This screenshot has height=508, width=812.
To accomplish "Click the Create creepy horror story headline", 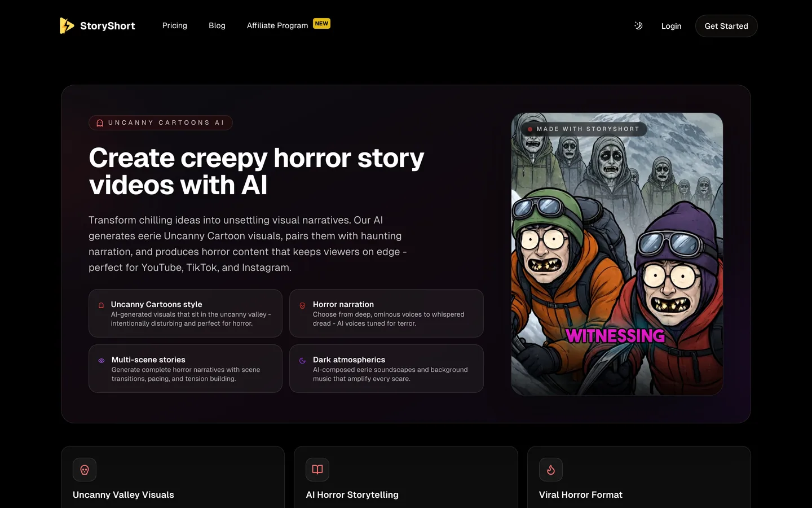I will [257, 171].
